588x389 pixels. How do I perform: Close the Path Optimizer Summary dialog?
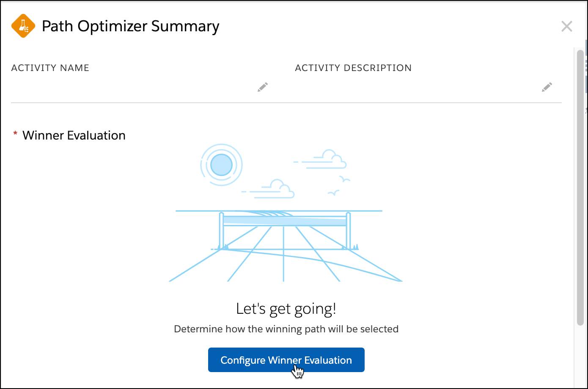coord(566,26)
